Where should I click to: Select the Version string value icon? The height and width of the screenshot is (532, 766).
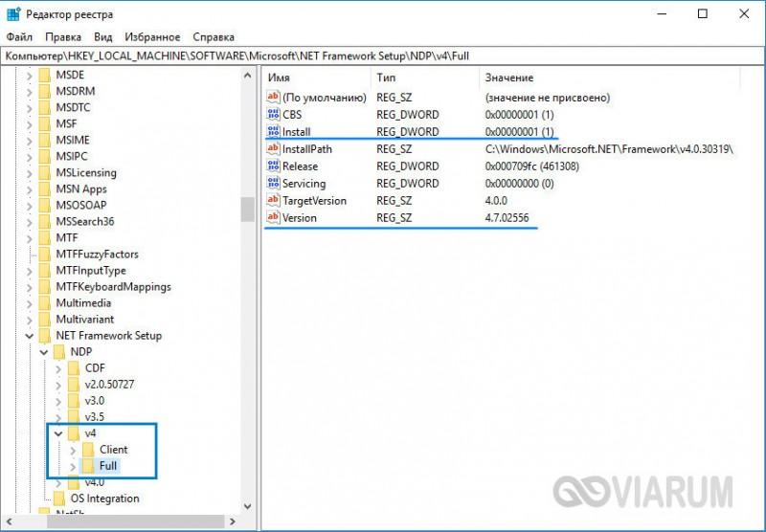pyautogui.click(x=273, y=218)
